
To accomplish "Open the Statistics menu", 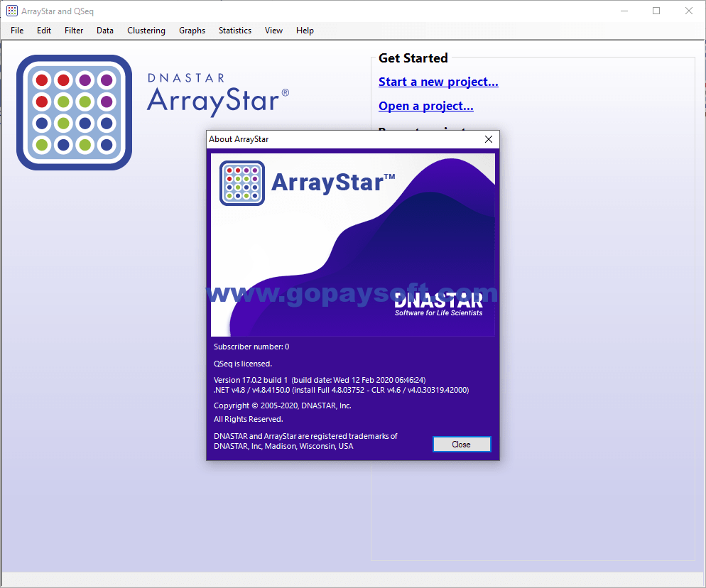I will [x=235, y=31].
